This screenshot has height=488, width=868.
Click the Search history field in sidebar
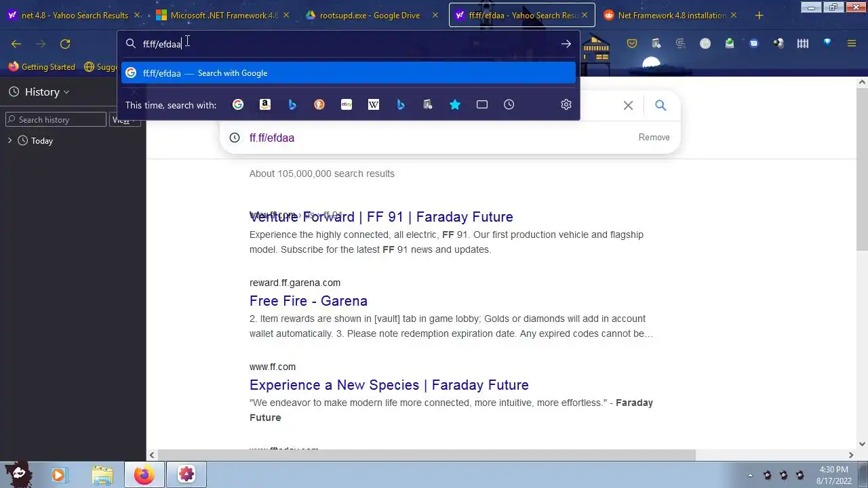(56, 120)
